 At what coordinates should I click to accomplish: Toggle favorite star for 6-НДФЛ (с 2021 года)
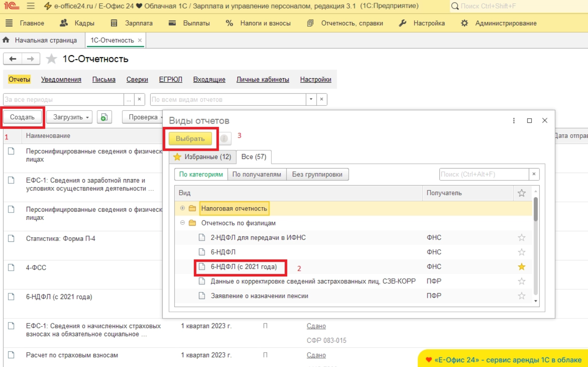tap(521, 267)
